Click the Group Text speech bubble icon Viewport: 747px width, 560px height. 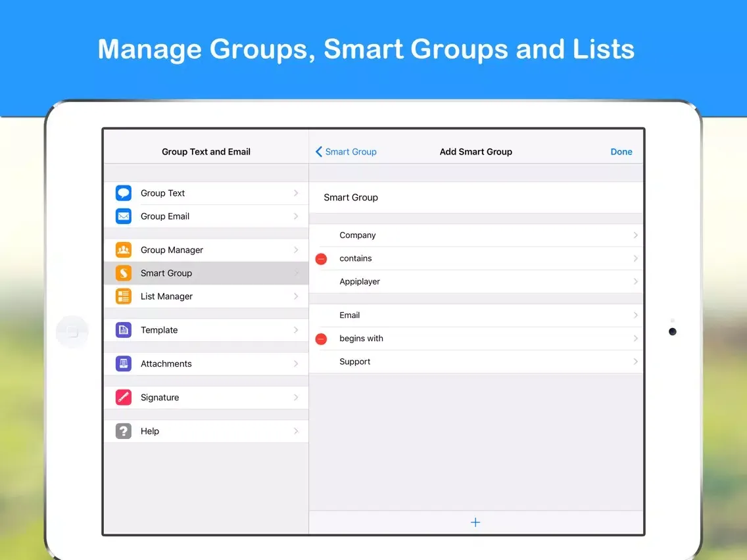coord(124,193)
